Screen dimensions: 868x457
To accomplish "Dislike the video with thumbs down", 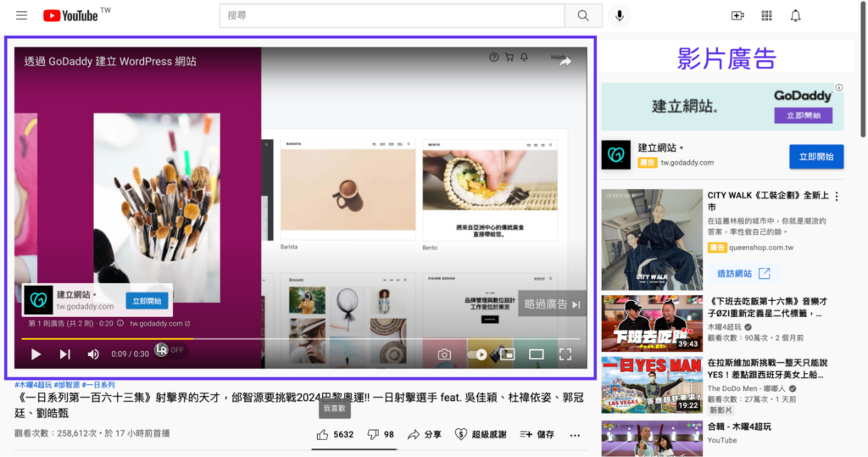I will tap(381, 435).
